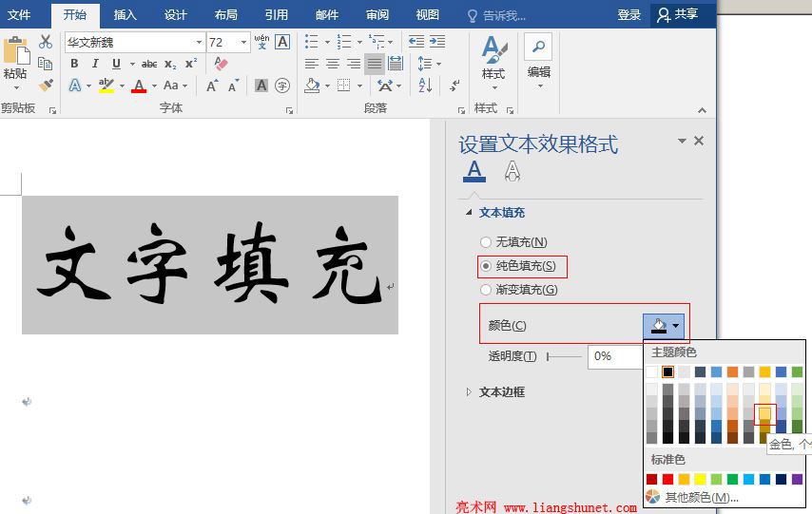The width and height of the screenshot is (812, 514).
Task: Click the Strikethrough abc icon
Action: [149, 64]
